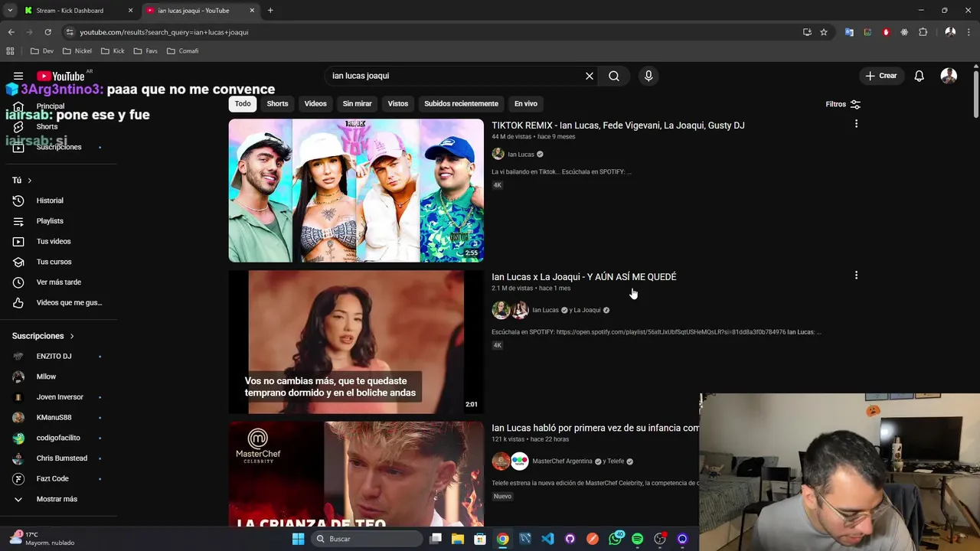Open Visual Studio Code from taskbar

547,539
